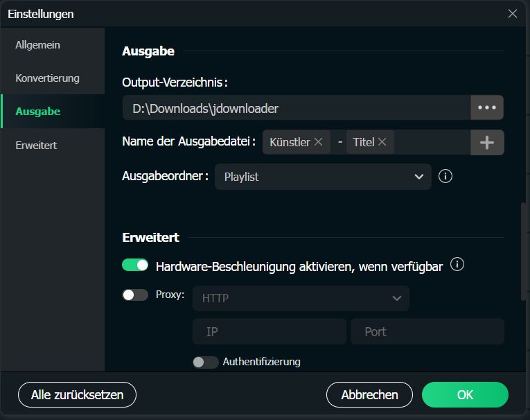Click the vertical scrollbar thumb of settings

pos(524,250)
